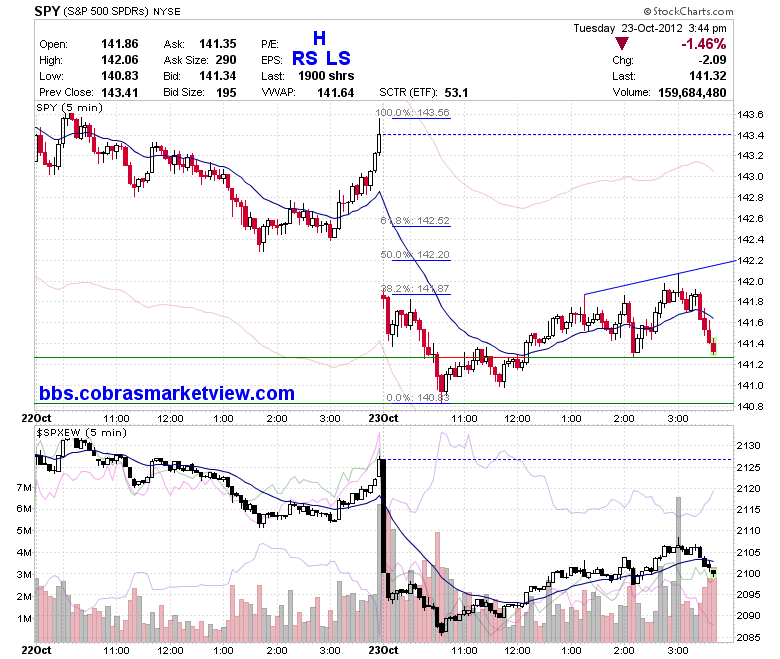Image resolution: width=780 pixels, height=659 pixels.
Task: Select the '0.0%: 140.83' Fibonacci label
Action: 418,397
